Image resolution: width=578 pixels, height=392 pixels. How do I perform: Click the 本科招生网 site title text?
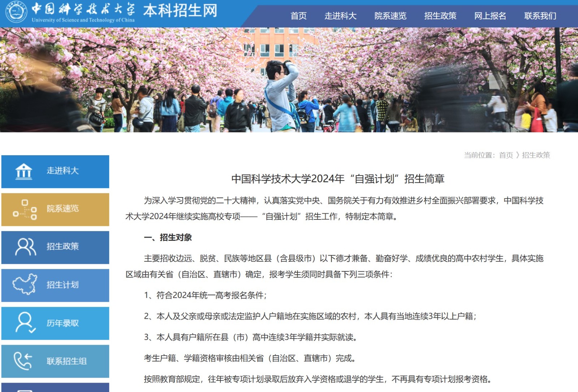(180, 11)
